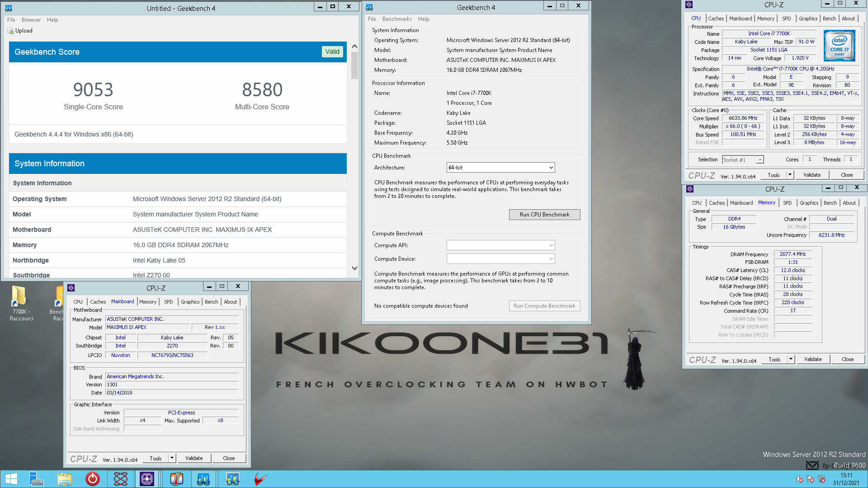
Task: Click Geekbench results scrollbar down arrow
Action: tap(354, 268)
